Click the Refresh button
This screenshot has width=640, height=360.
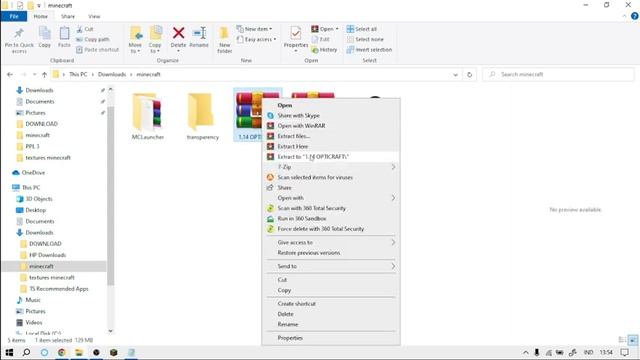coord(469,75)
